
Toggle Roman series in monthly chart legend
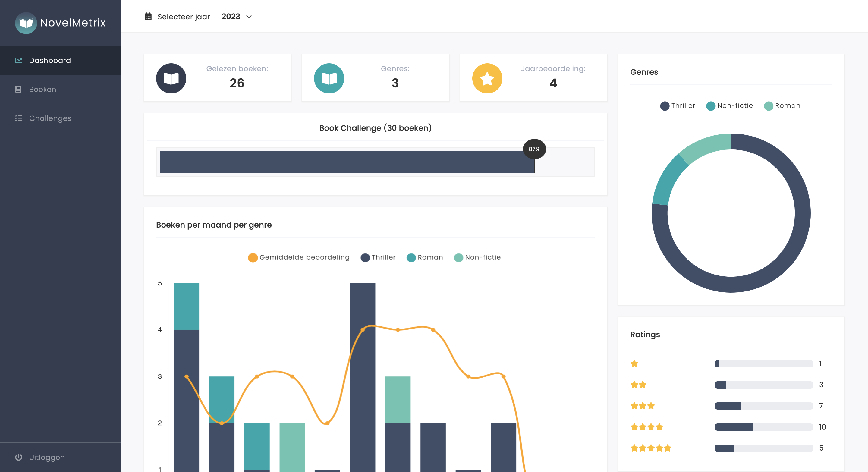(x=425, y=257)
